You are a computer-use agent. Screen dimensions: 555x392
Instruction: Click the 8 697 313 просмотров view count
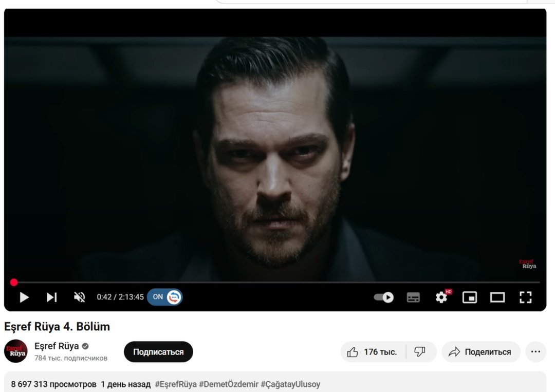pyautogui.click(x=53, y=384)
